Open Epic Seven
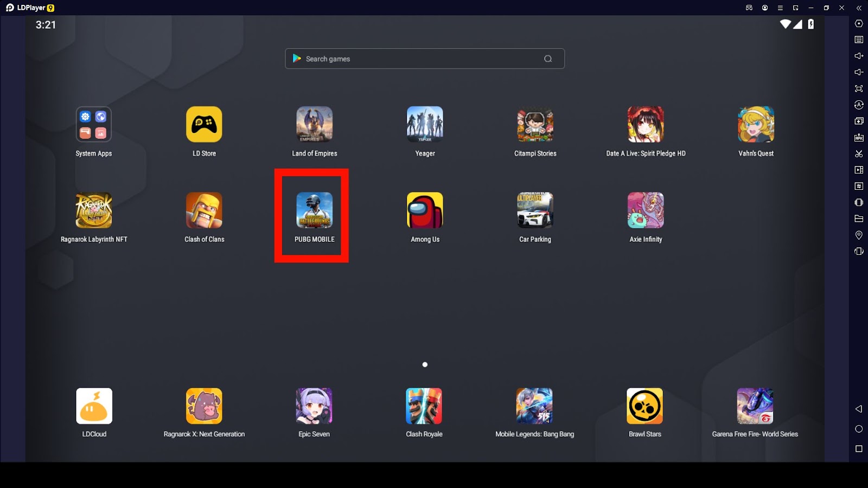Image resolution: width=868 pixels, height=488 pixels. 314,406
